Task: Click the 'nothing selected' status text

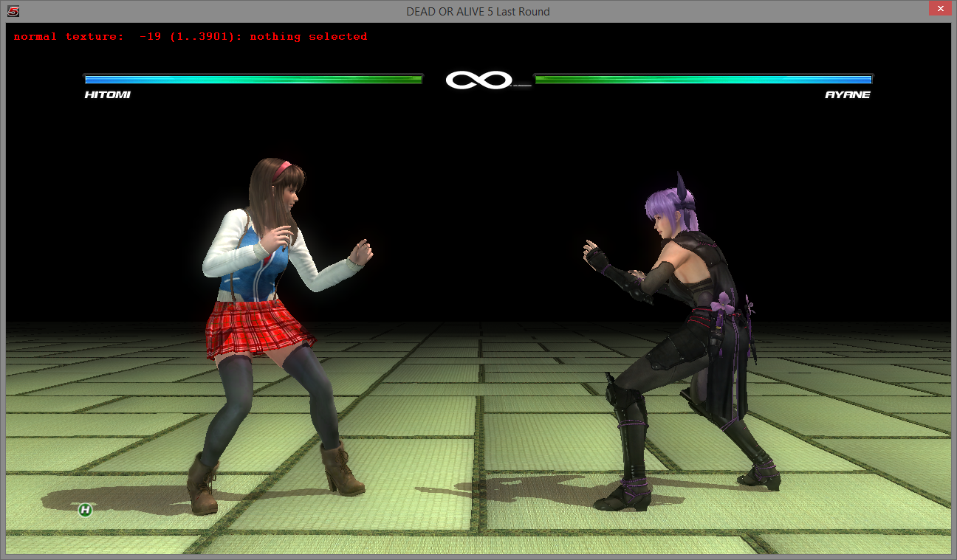Action: [x=308, y=36]
